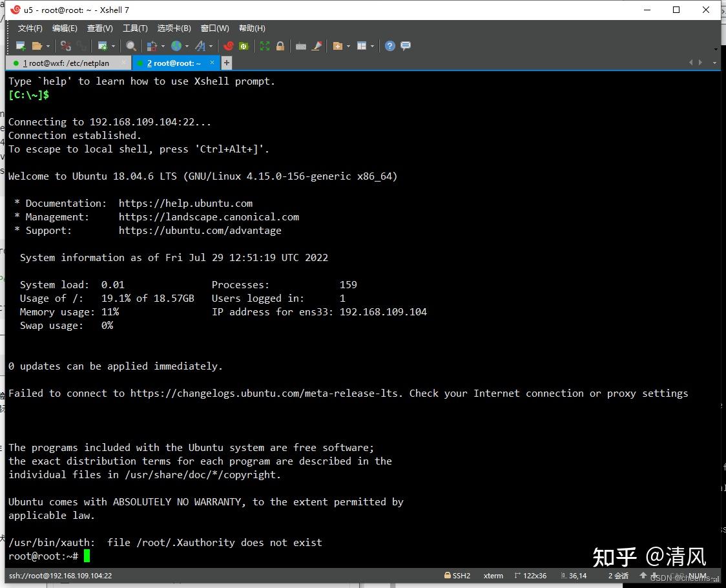Click the Reconnect link icon
Screen dimensions: 726x588
[82, 46]
